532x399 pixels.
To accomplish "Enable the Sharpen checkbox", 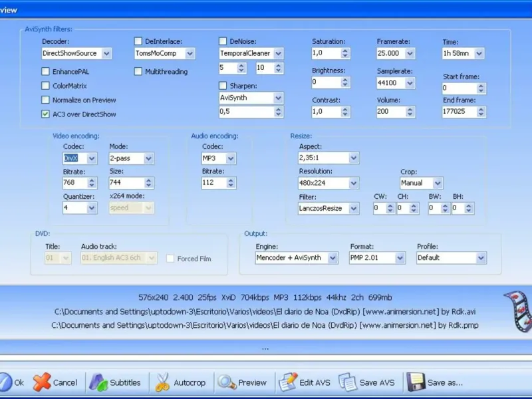I will 223,86.
